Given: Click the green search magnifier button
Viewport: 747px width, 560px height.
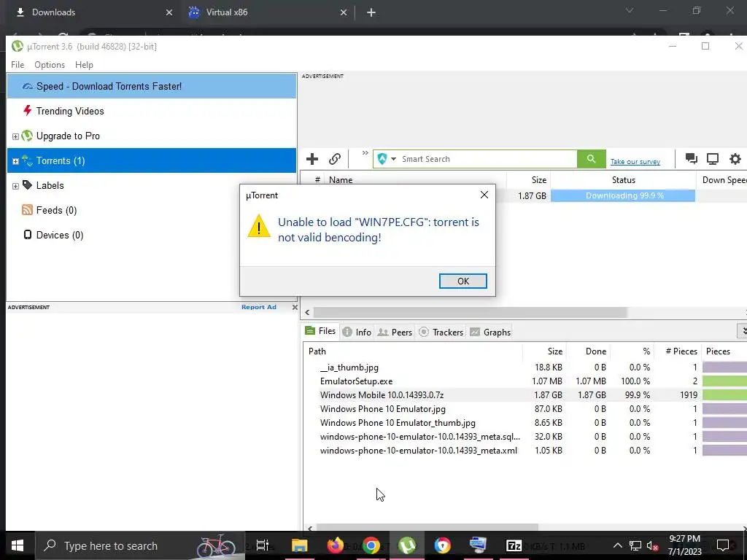Looking at the screenshot, I should (x=591, y=159).
